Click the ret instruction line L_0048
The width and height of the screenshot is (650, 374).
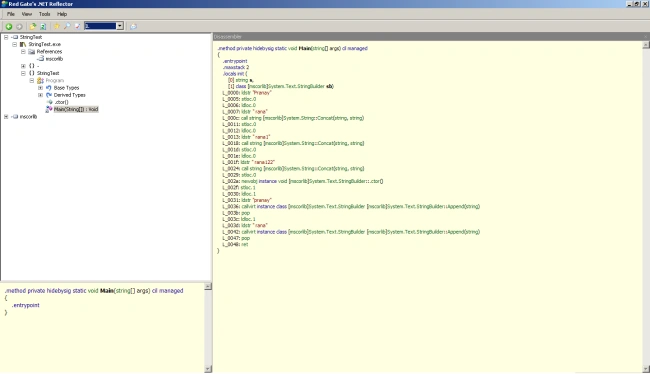(x=235, y=245)
